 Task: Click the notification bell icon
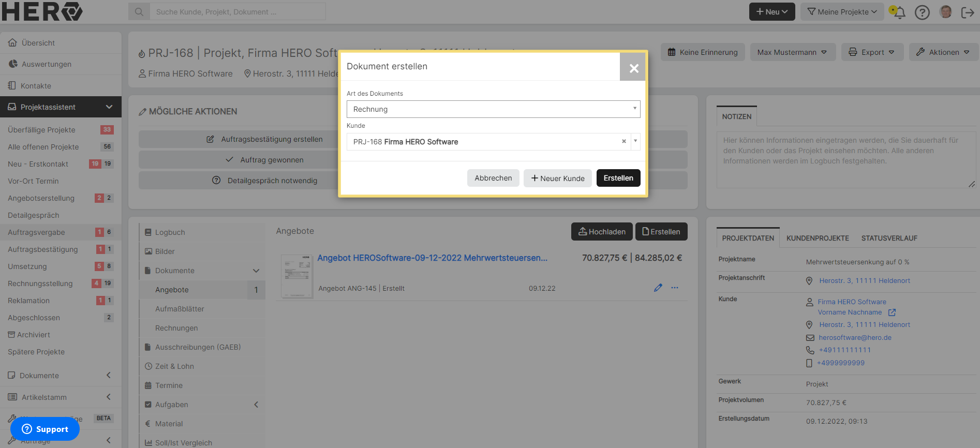[899, 12]
